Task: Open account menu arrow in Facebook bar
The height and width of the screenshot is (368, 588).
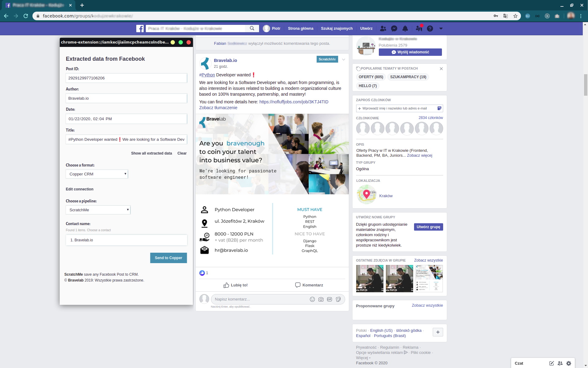Action: point(441,29)
